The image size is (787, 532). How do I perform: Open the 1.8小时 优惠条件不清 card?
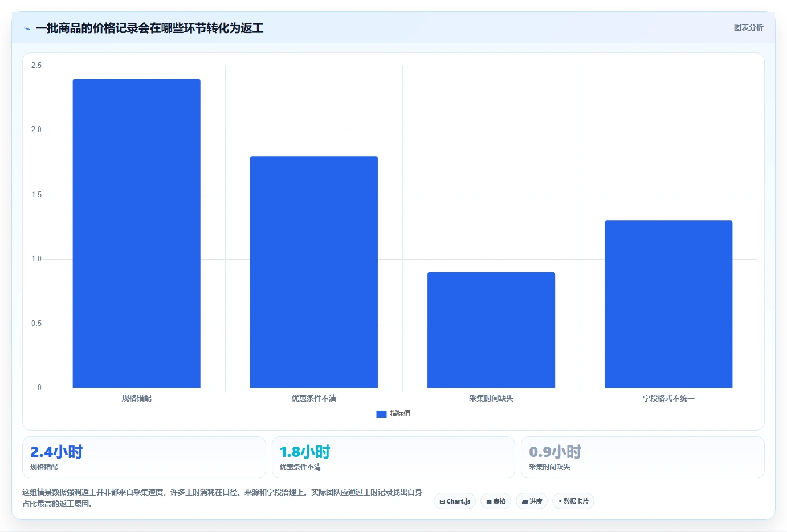point(393,457)
